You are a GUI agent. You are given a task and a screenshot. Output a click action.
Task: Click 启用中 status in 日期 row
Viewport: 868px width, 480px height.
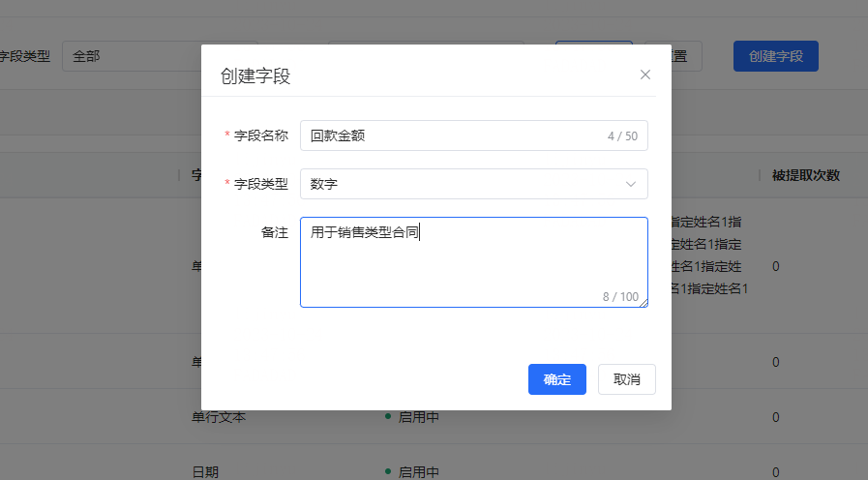pos(412,472)
